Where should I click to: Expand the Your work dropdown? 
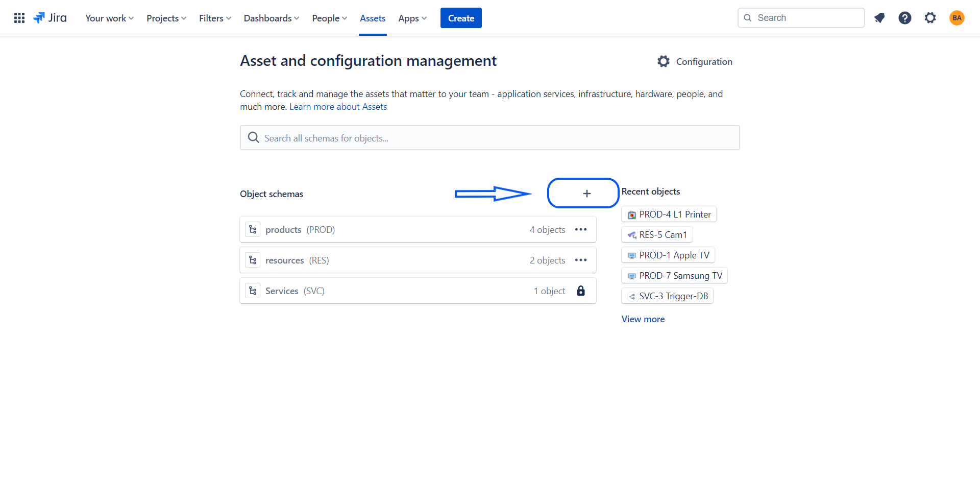click(x=109, y=18)
